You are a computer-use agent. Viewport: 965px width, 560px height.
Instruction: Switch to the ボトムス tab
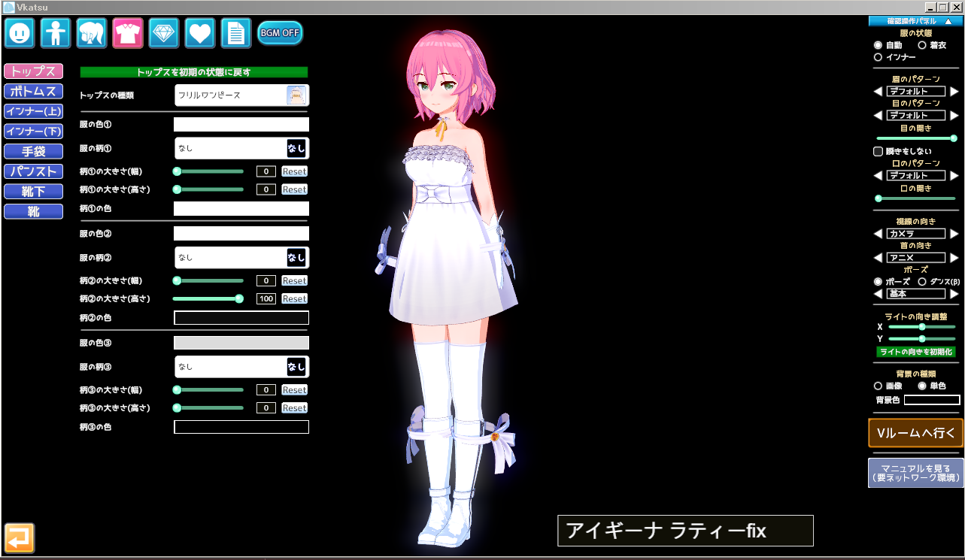33,92
